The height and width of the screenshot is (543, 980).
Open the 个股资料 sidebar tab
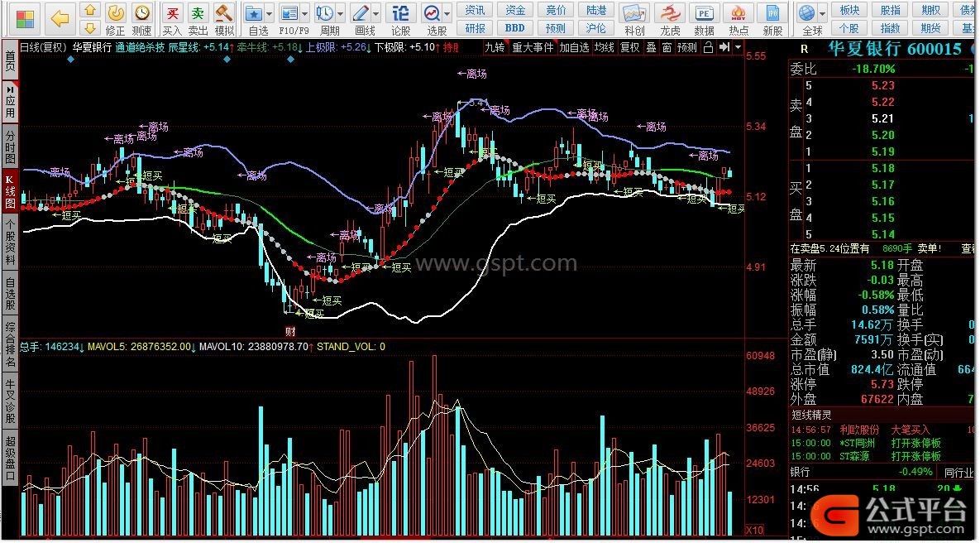coord(10,242)
